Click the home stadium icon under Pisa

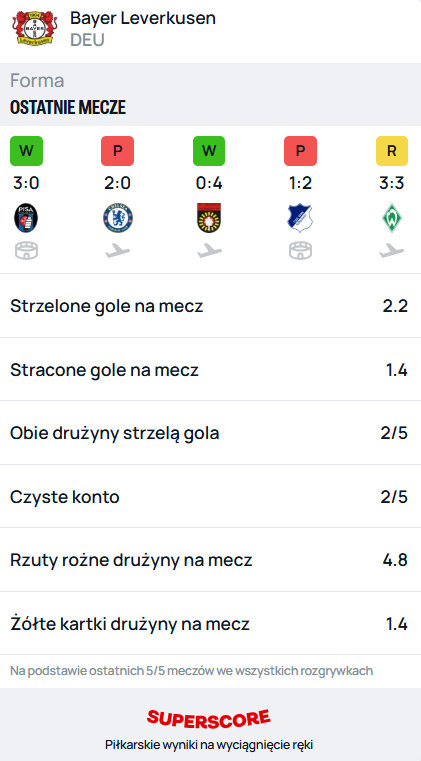(x=26, y=251)
